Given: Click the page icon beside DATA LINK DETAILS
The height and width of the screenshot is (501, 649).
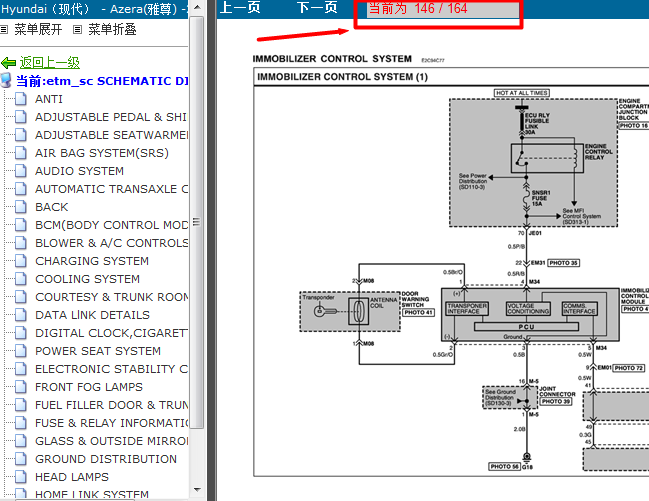Looking at the screenshot, I should (x=21, y=315).
